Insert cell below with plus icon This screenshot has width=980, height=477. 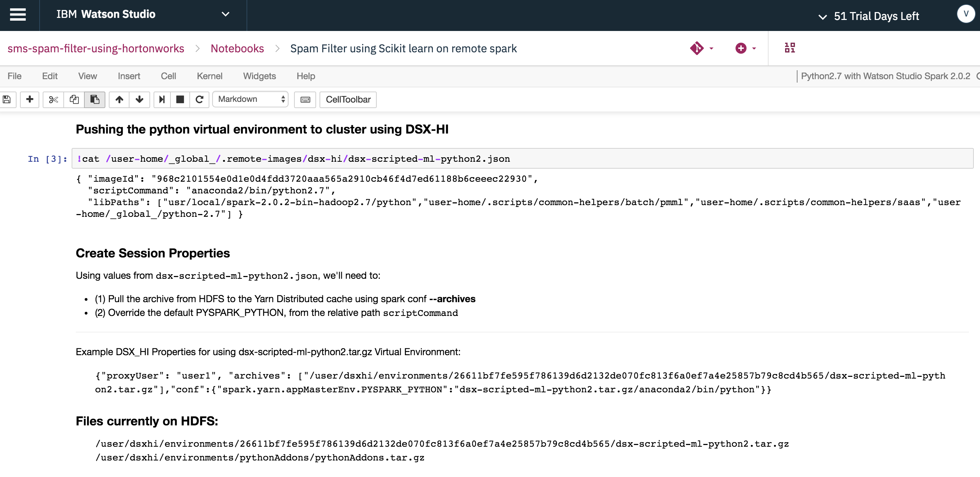tap(30, 99)
